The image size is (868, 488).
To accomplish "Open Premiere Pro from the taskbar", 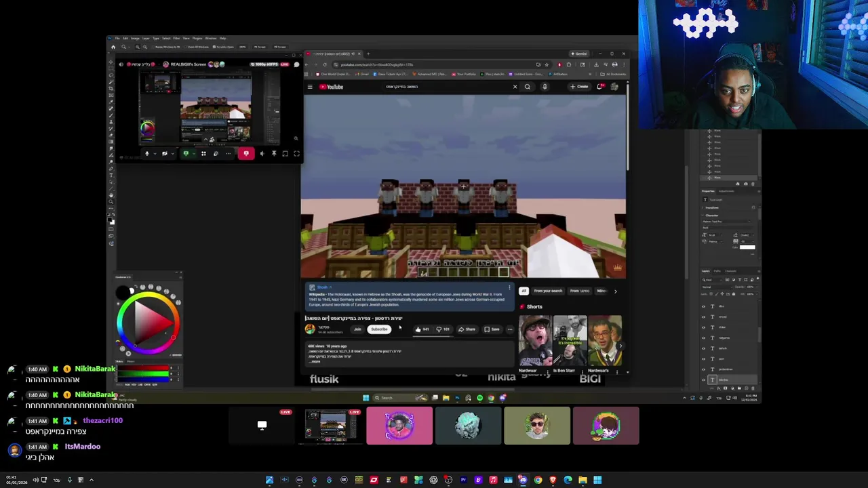I will coord(463,480).
